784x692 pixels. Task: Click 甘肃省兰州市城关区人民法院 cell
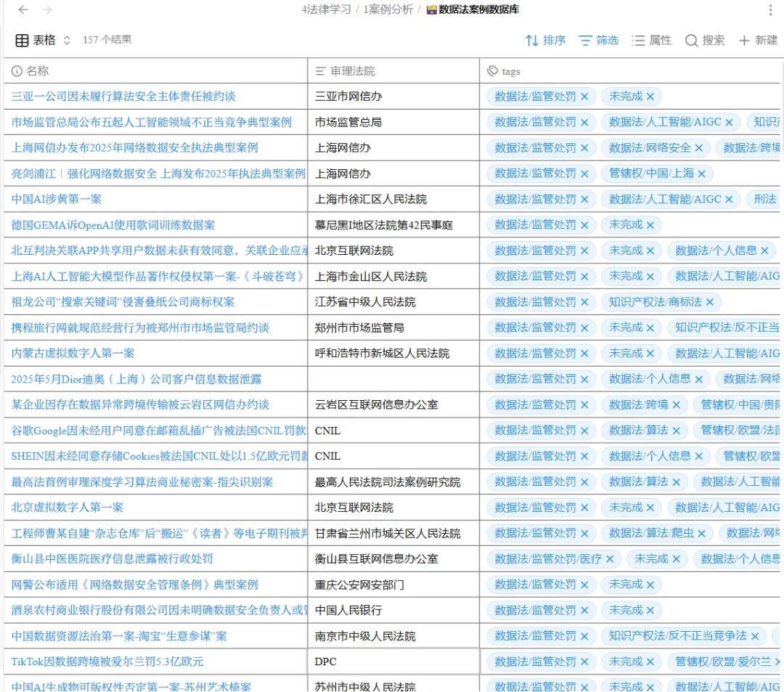click(x=393, y=534)
